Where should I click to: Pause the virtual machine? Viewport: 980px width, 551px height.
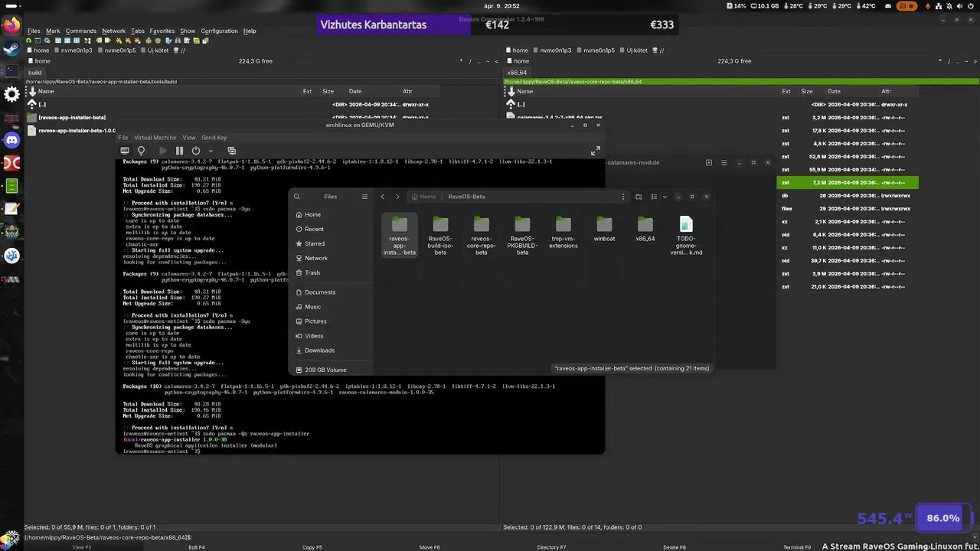coord(179,151)
